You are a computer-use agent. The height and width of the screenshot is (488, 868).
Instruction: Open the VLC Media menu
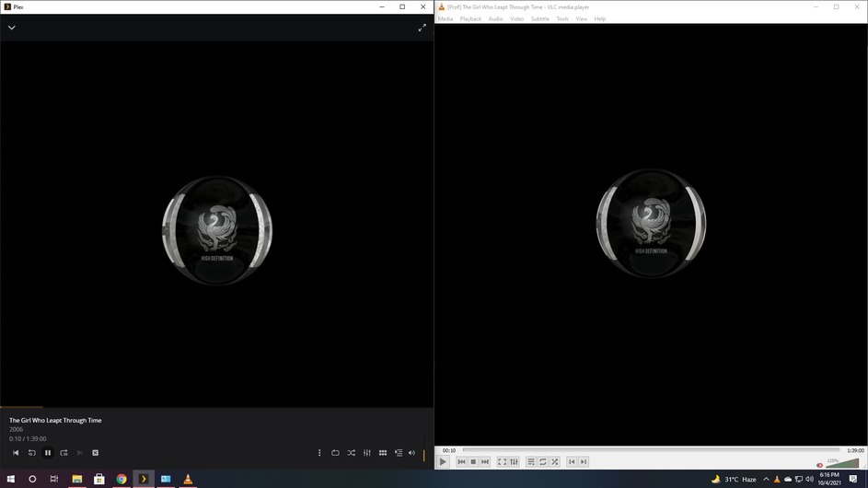(446, 18)
